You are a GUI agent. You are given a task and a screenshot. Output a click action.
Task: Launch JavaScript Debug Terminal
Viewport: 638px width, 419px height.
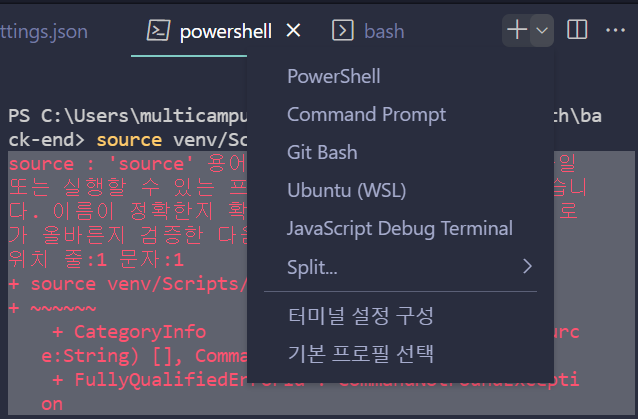pos(400,229)
